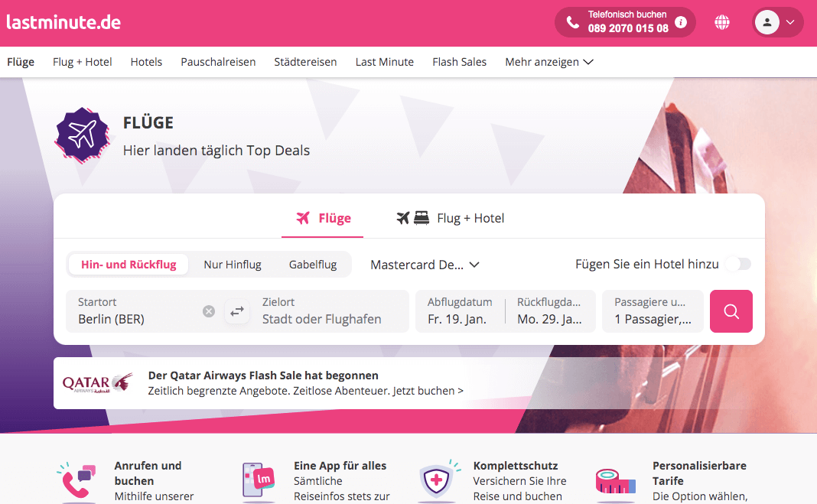Open the Hotels navigation item
This screenshot has width=817, height=504.
click(146, 62)
